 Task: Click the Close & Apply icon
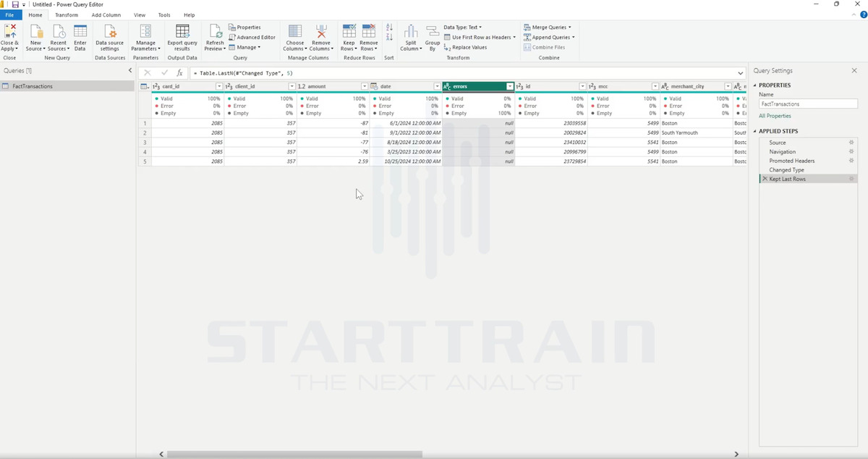10,31
